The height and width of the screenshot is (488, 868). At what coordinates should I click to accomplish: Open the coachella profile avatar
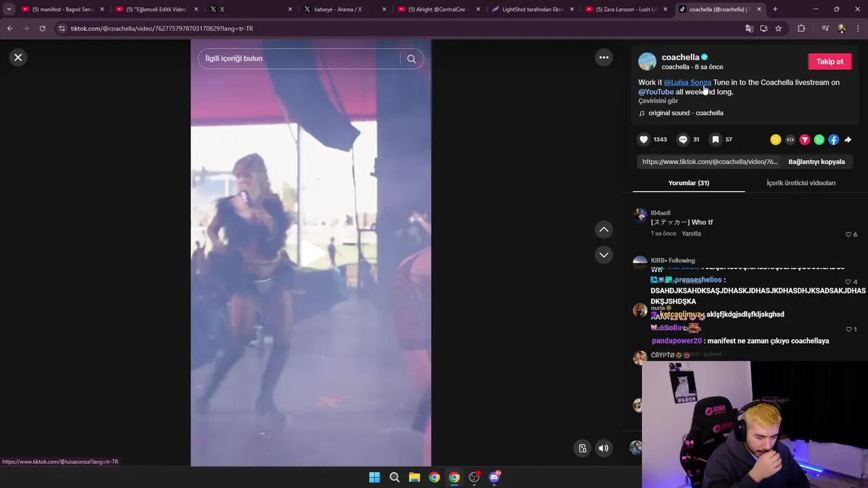[x=648, y=62]
